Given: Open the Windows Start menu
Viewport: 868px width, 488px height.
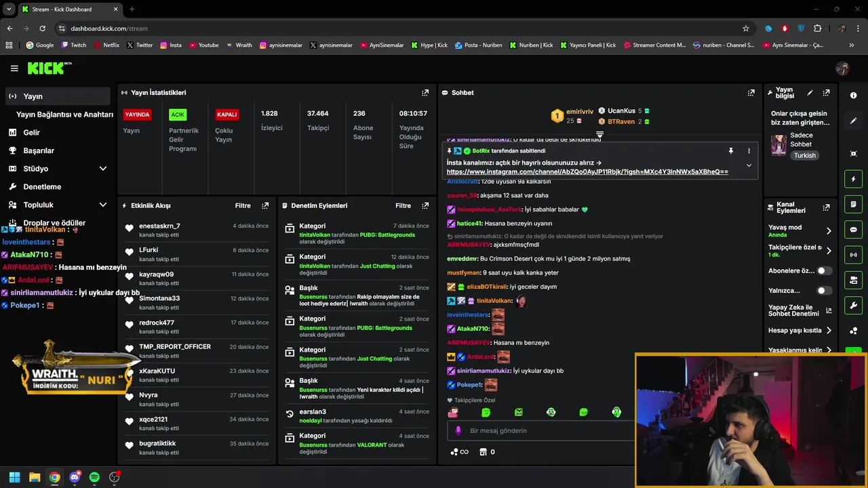Looking at the screenshot, I should (14, 477).
